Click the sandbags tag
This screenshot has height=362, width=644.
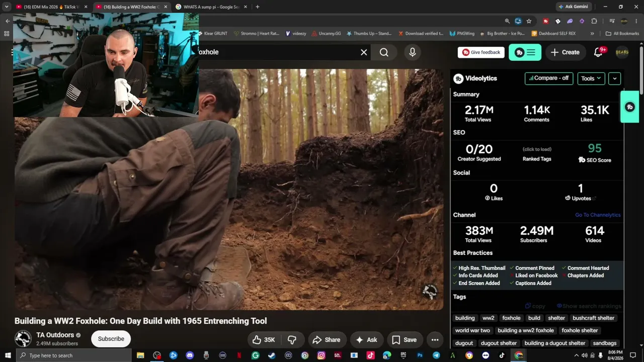point(604,343)
